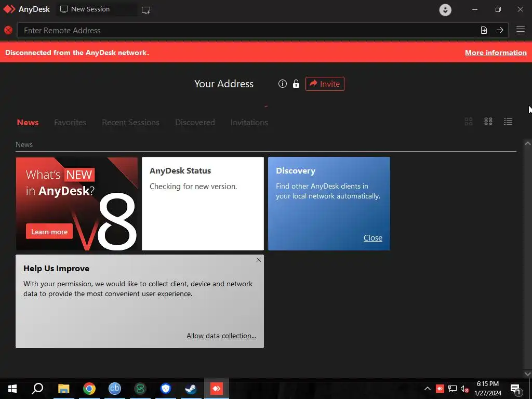
Task: Open a new session tab with plus monitor icon
Action: (x=146, y=10)
